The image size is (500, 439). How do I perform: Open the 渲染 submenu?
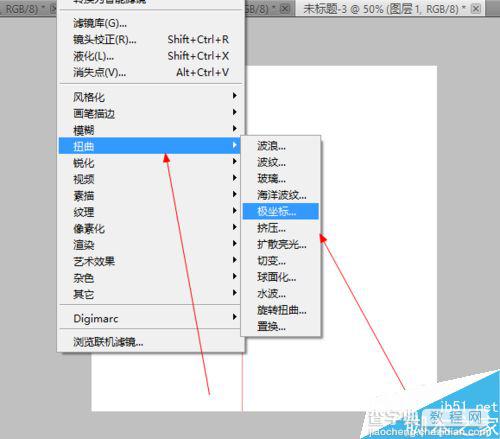[x=150, y=245]
